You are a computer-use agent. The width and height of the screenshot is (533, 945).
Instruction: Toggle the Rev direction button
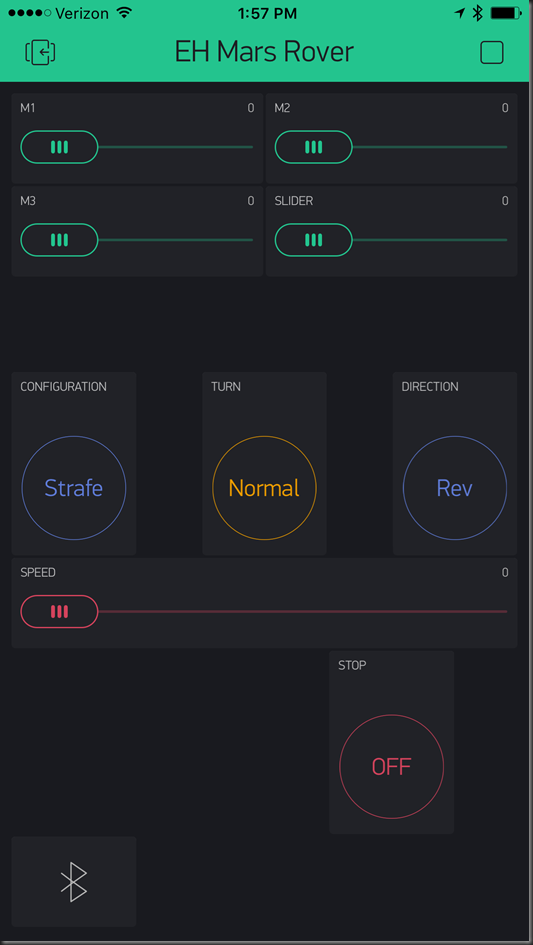click(x=455, y=488)
